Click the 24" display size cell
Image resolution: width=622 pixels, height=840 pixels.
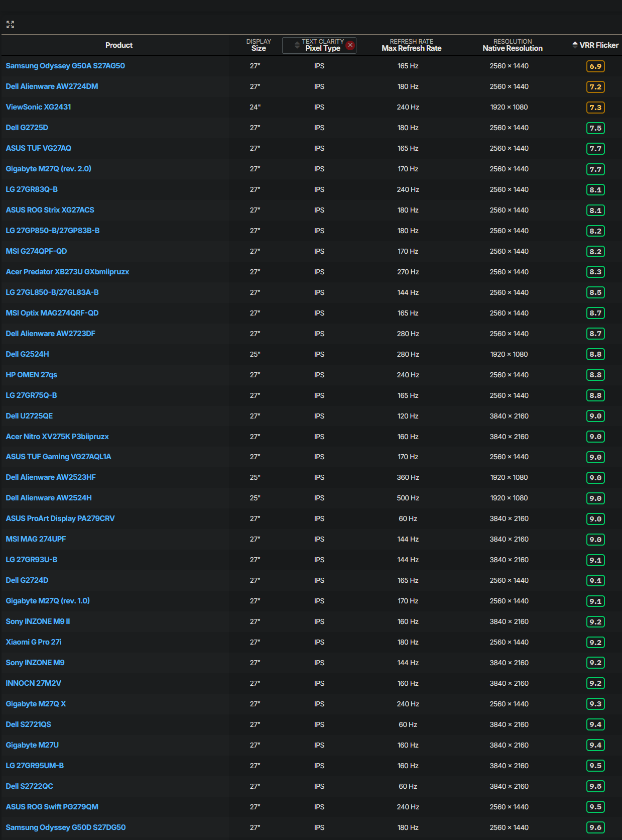pos(255,107)
